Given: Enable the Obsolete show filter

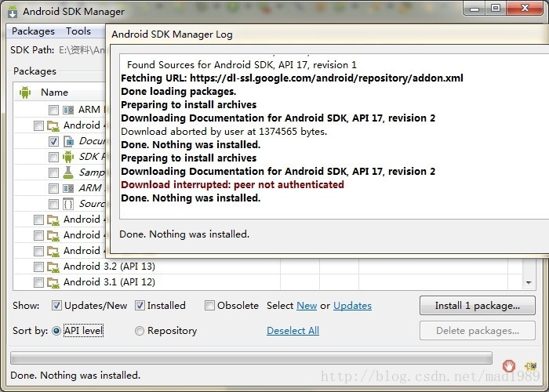Looking at the screenshot, I should click(209, 306).
